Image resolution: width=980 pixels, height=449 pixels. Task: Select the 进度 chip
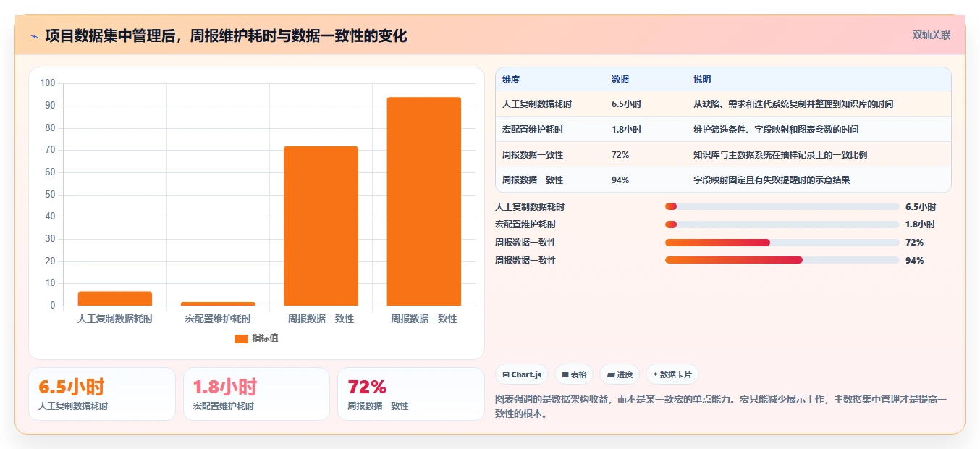[x=620, y=374]
